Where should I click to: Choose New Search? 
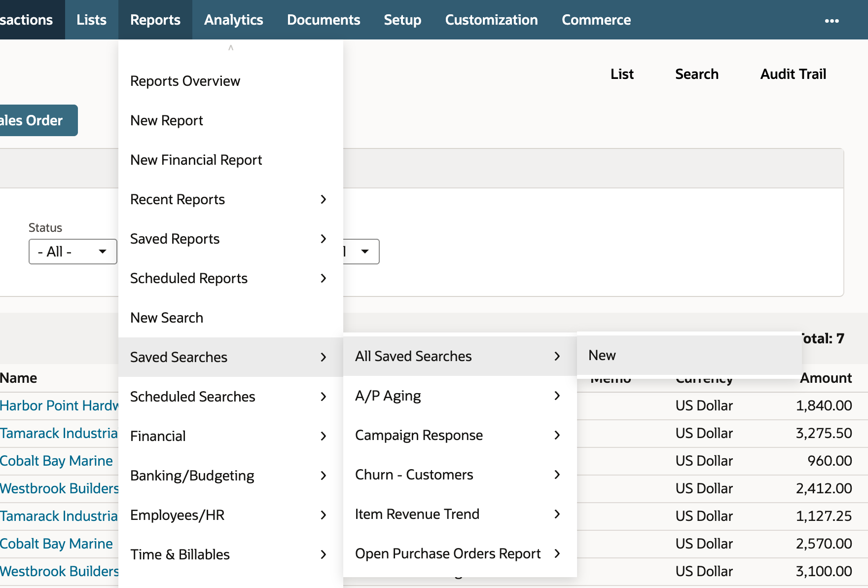(x=231, y=318)
